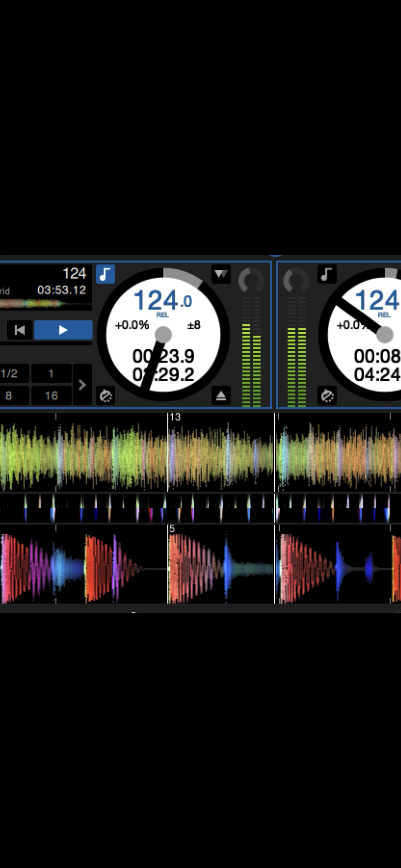Adjust the right deck gain knob
Screen dimensions: 401x868
click(295, 280)
